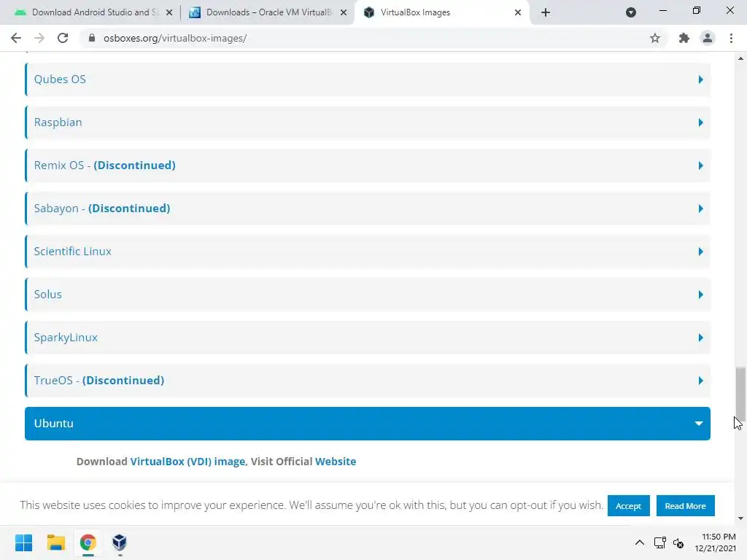Expand the Sabayon discontinued section
This screenshot has width=747, height=560.
(x=368, y=208)
